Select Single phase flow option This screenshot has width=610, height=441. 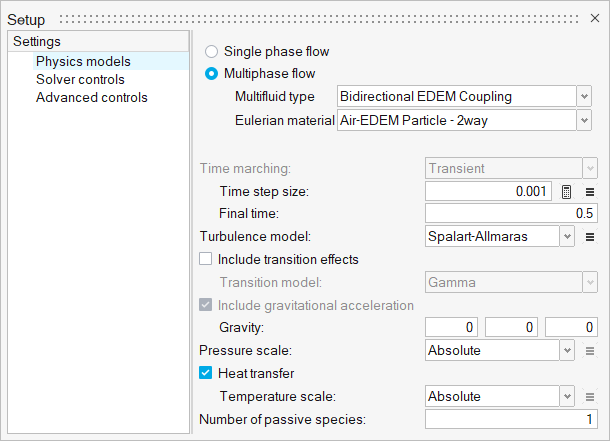tap(211, 51)
